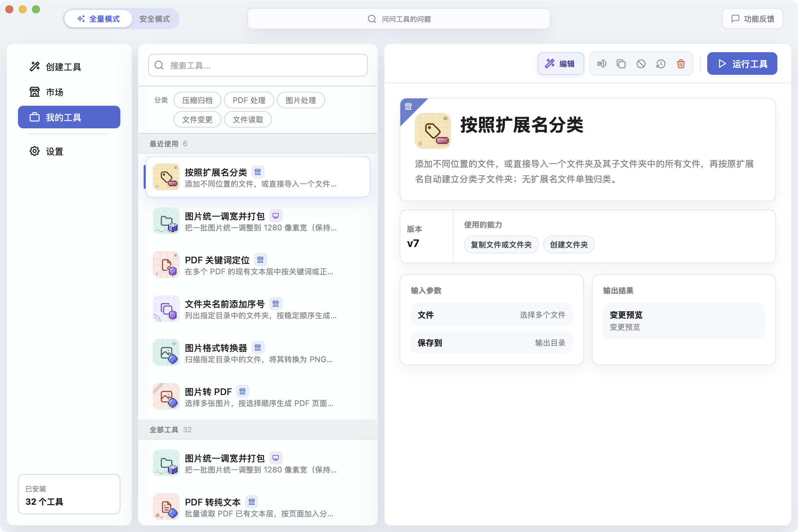The image size is (798, 532).
Task: Filter by 文件变更 category
Action: pyautogui.click(x=198, y=120)
